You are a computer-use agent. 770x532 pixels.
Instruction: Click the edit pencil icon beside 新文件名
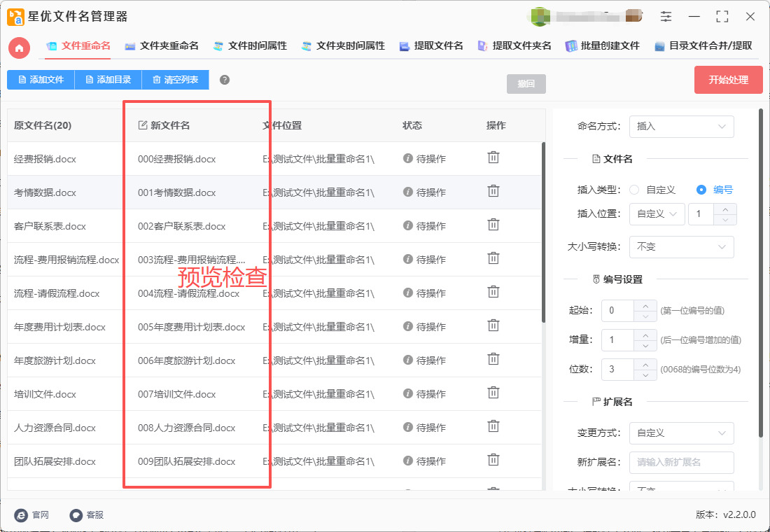142,125
